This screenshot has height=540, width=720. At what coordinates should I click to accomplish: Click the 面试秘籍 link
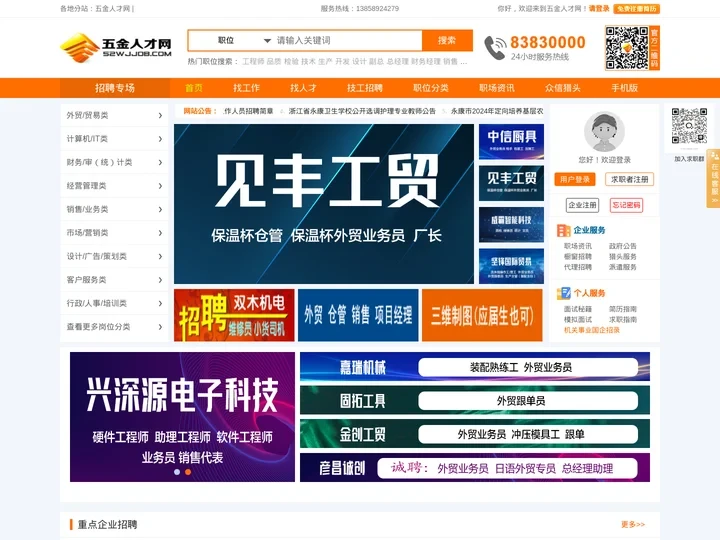(x=578, y=309)
